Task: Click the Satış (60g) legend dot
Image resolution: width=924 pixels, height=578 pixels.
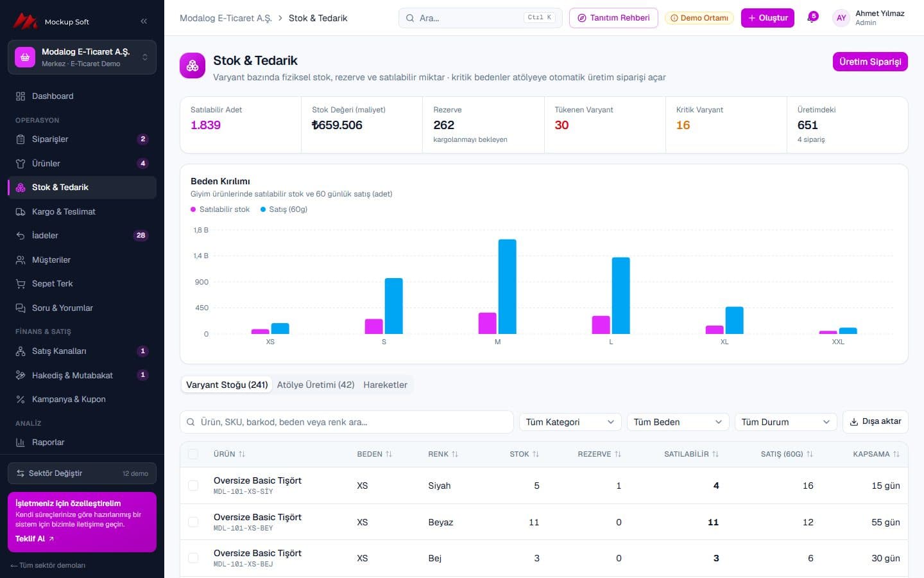Action: point(263,209)
